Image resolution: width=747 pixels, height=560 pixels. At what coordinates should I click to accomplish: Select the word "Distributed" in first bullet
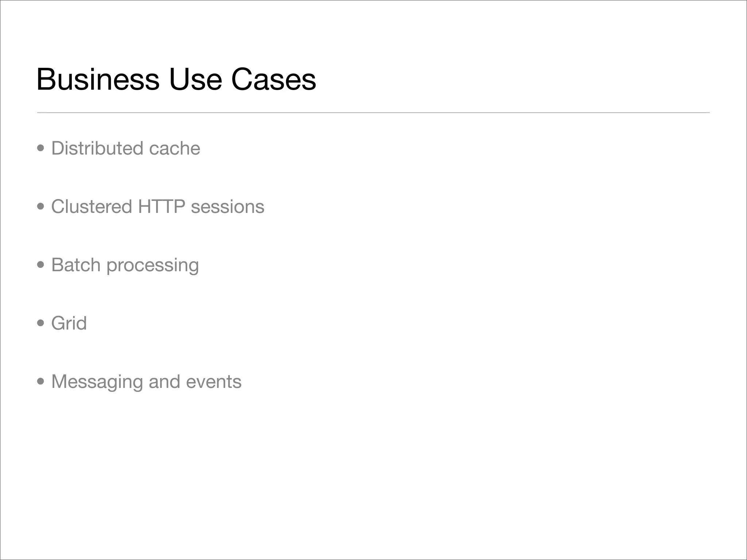tap(97, 148)
